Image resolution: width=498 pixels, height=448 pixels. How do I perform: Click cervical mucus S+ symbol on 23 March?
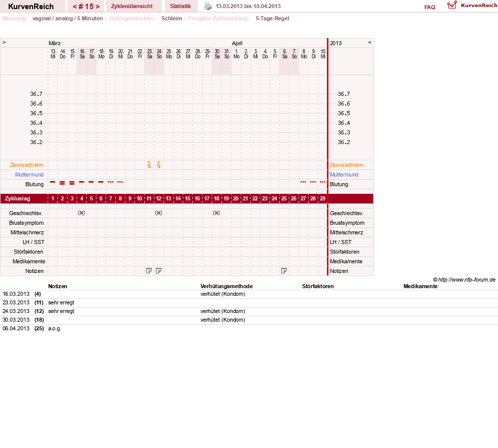(x=149, y=164)
